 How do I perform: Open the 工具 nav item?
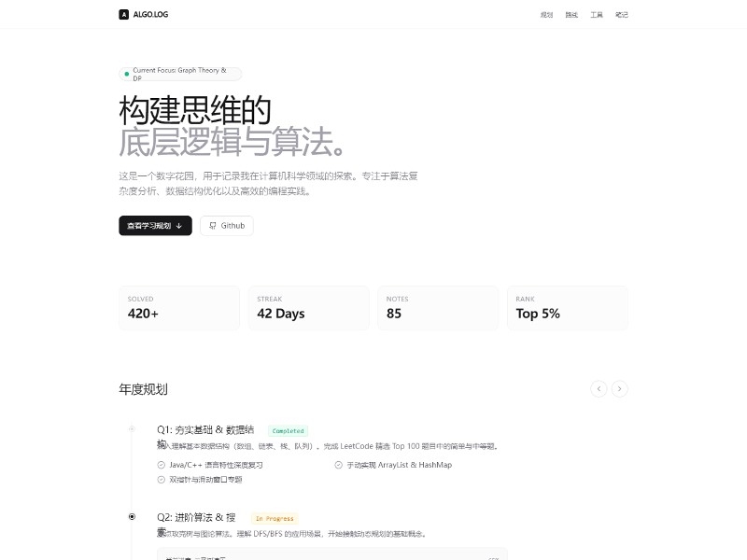click(597, 15)
